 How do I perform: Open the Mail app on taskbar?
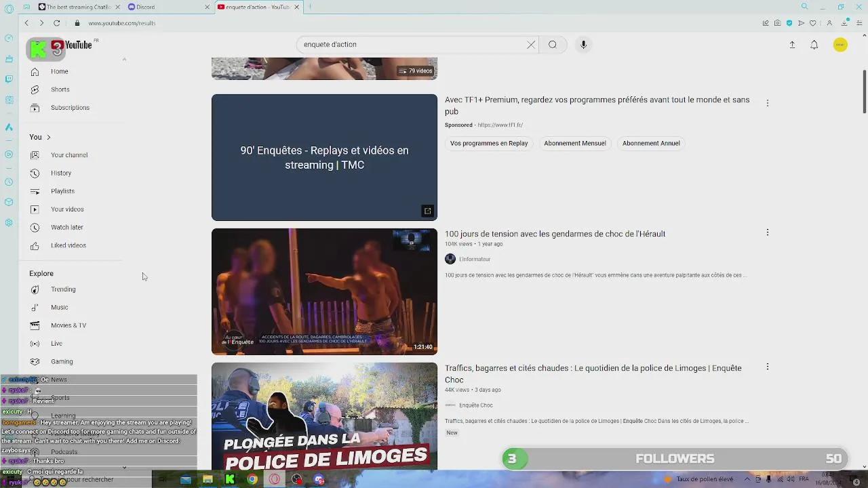(186, 479)
